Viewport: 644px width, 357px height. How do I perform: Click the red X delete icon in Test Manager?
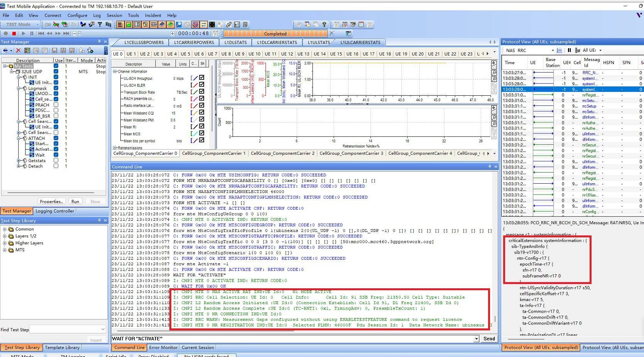tap(18, 50)
